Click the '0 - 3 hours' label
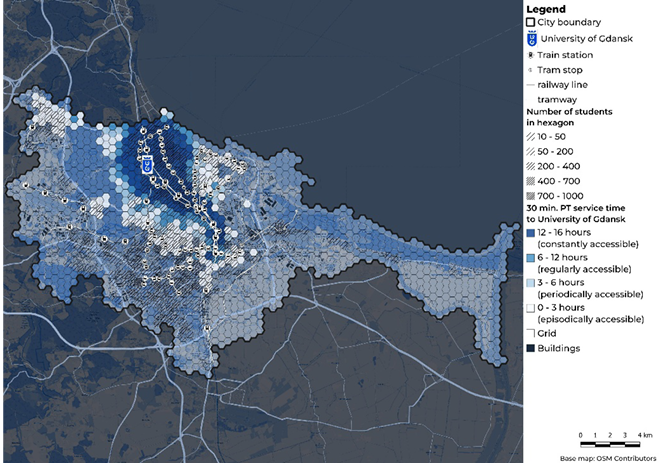Screen dimensions: 661x463 pyautogui.click(x=561, y=307)
